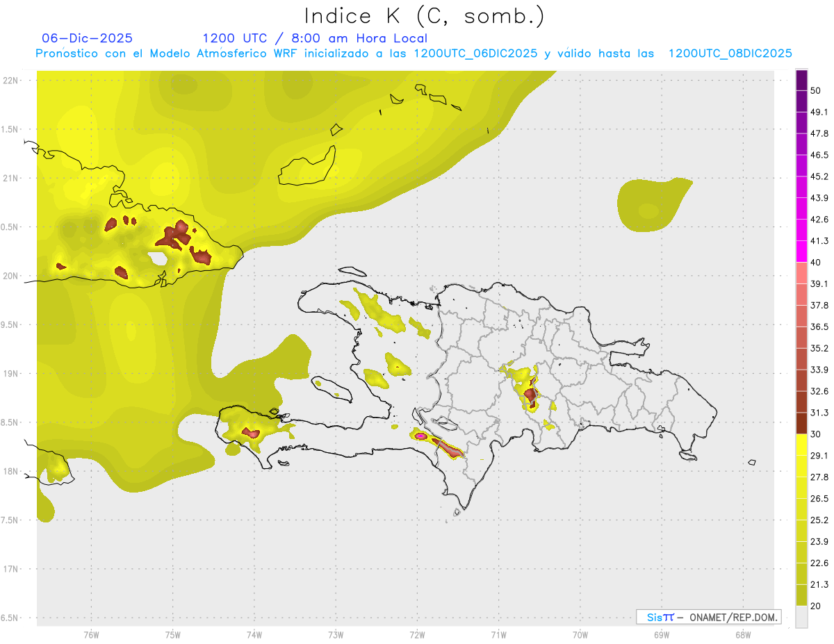
Task: Click the magenta swatch between 41.3 and 40
Action: tap(802, 251)
